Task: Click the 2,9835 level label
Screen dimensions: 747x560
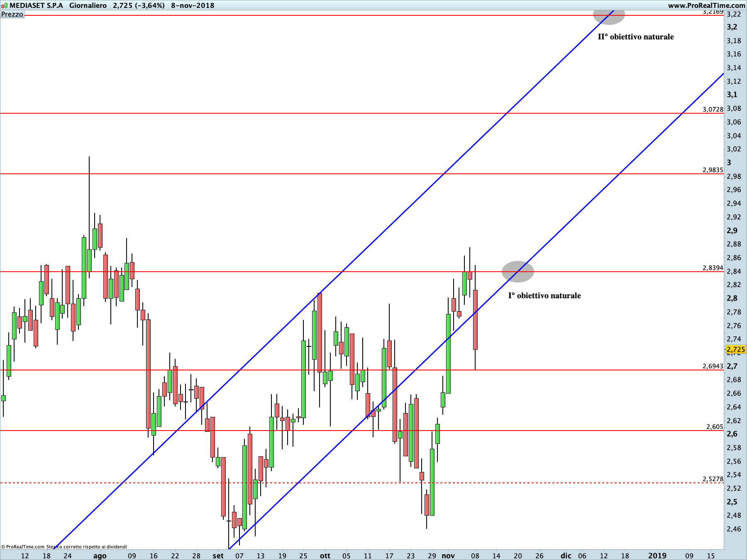Action: pos(713,170)
